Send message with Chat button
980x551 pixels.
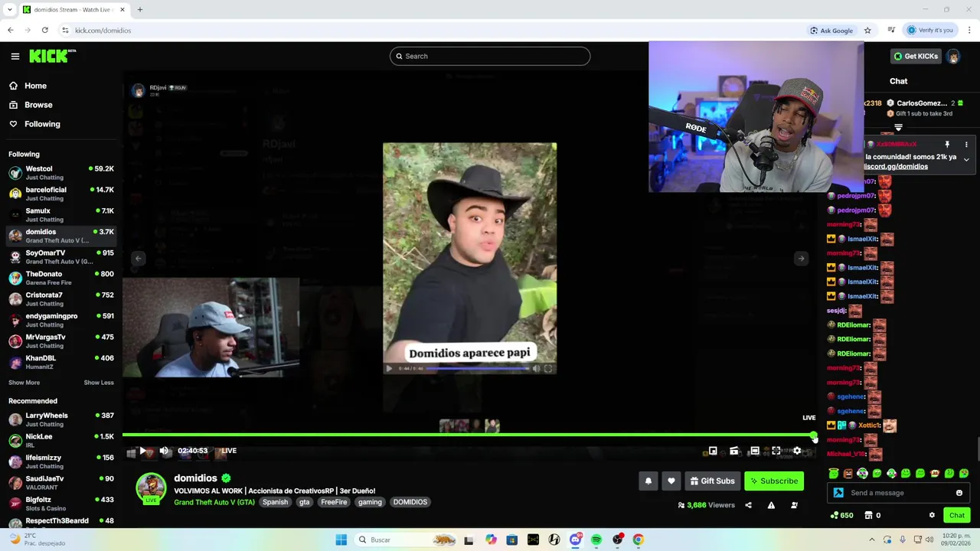(x=957, y=515)
